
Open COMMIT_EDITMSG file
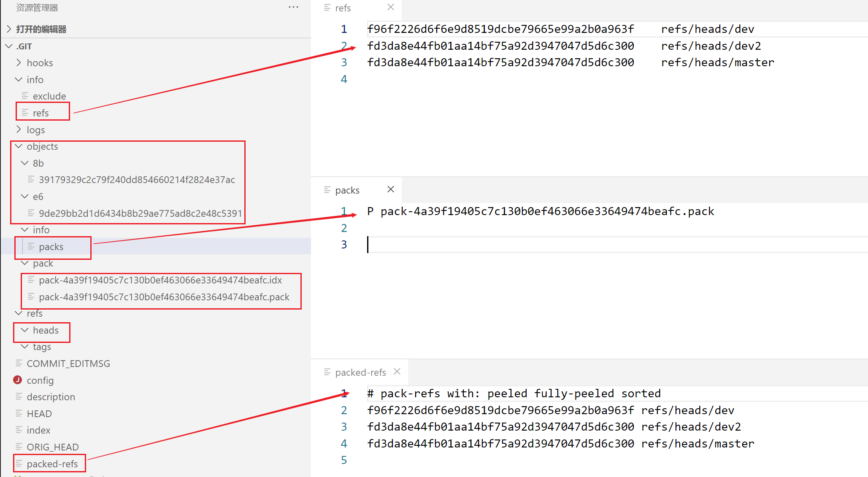point(68,364)
